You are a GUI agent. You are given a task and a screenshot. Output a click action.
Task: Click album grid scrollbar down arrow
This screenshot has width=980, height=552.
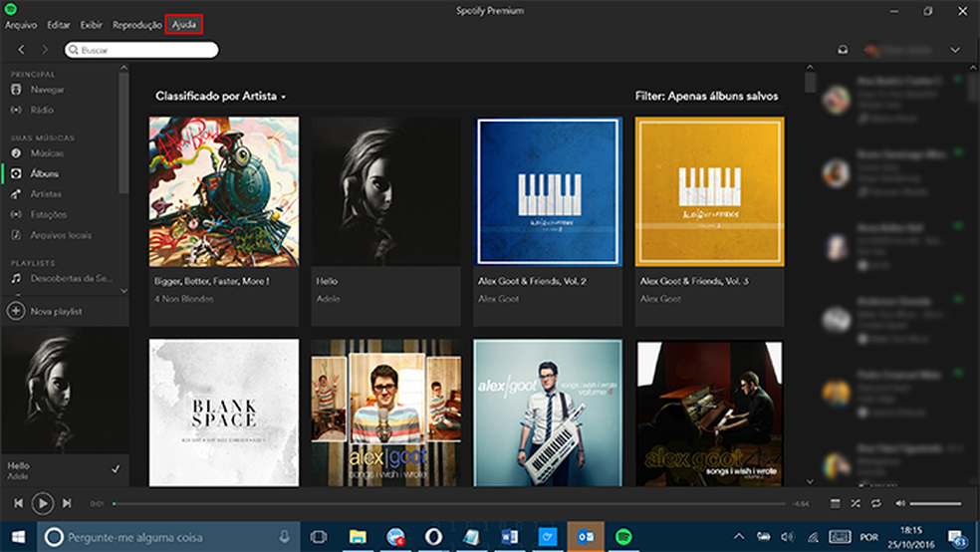(x=810, y=481)
